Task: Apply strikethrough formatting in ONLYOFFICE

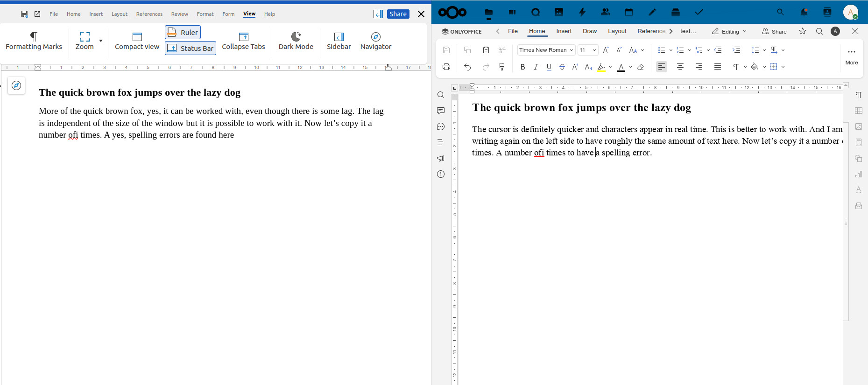Action: (562, 67)
